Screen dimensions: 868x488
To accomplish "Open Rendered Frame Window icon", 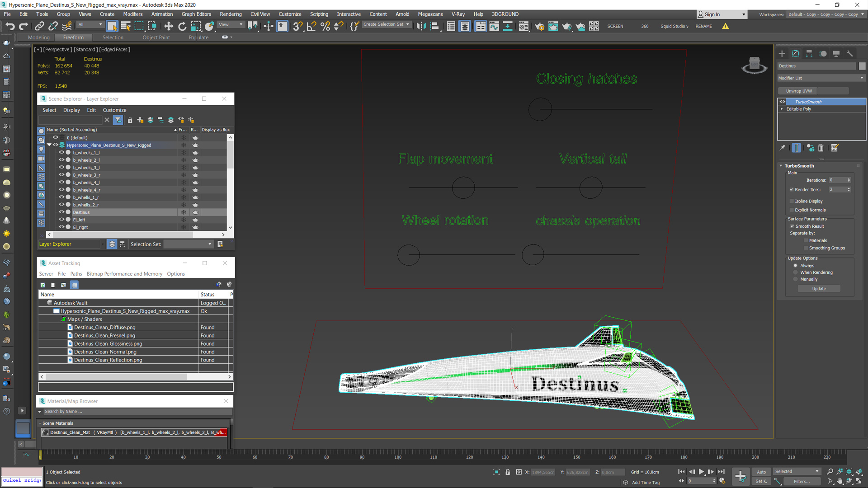I will coord(553,26).
